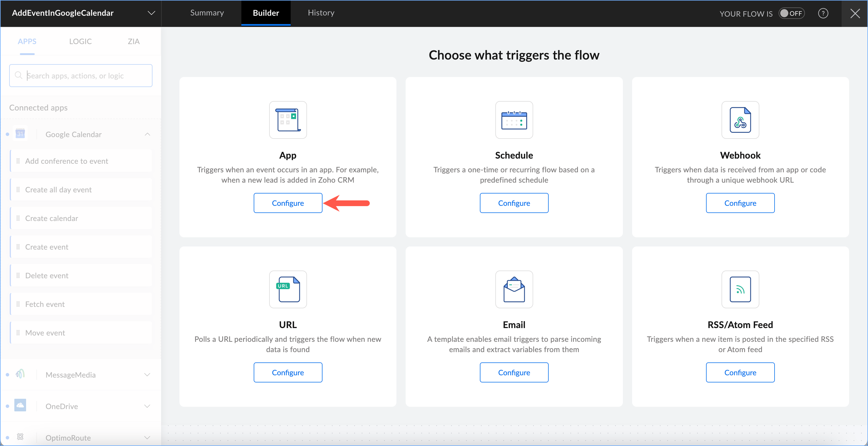This screenshot has width=868, height=446.
Task: Click the RSS/Atom Feed trigger icon
Action: point(740,289)
